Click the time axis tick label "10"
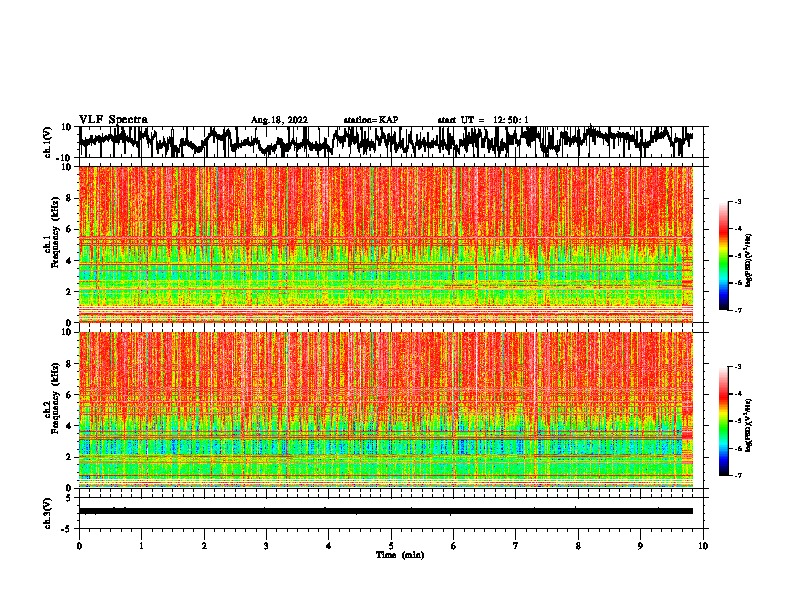The width and height of the screenshot is (792, 612). (x=703, y=546)
